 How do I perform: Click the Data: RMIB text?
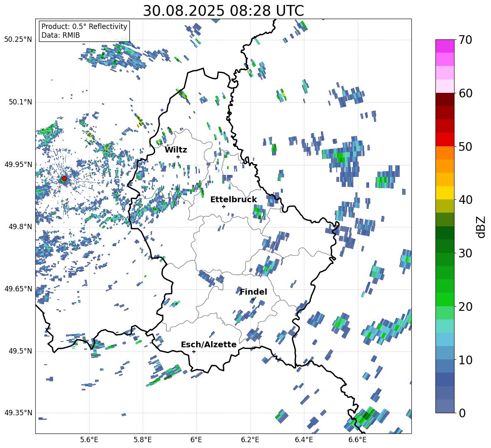(61, 35)
